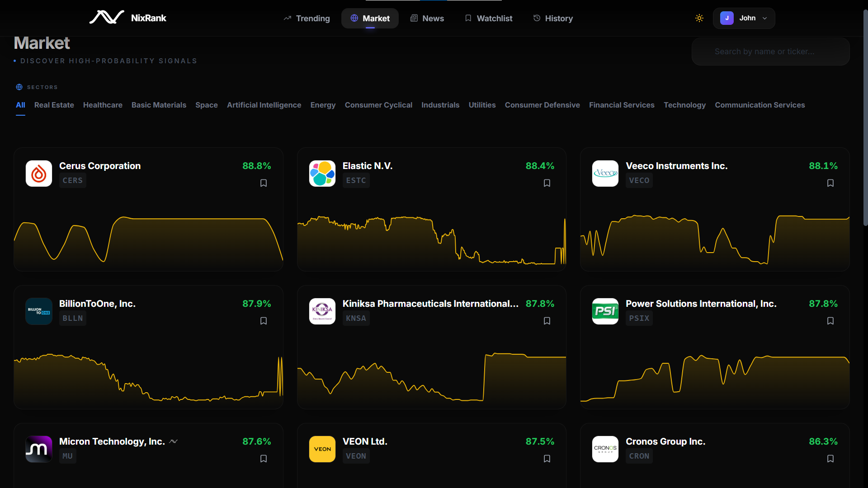Filter by Real Estate sector
This screenshot has height=488, width=868.
(x=54, y=105)
